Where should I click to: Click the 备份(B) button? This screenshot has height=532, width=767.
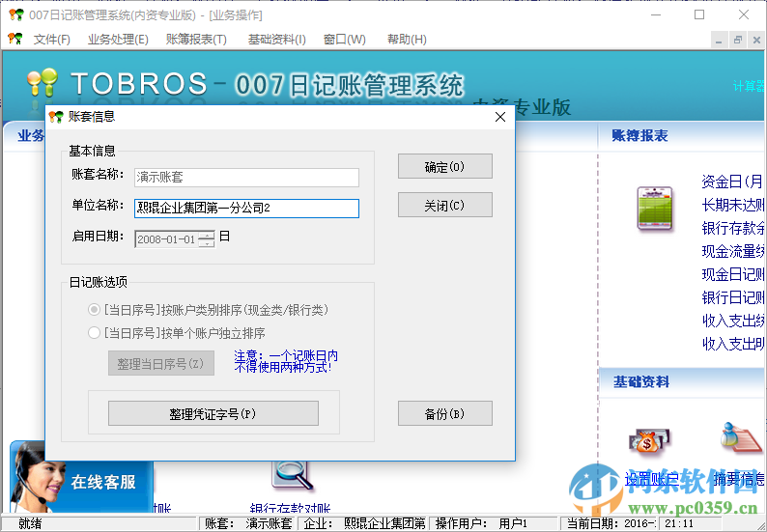[x=444, y=413]
